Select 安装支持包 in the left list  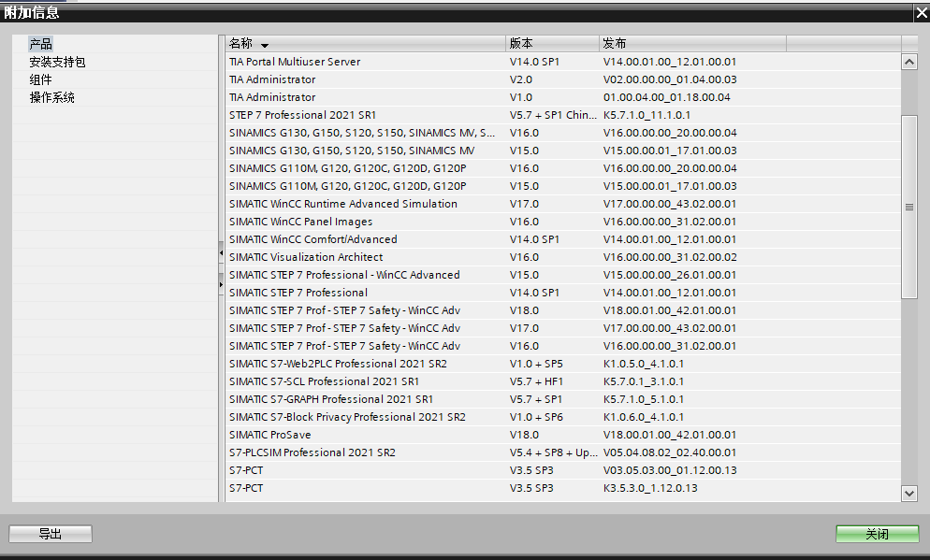pyautogui.click(x=57, y=62)
